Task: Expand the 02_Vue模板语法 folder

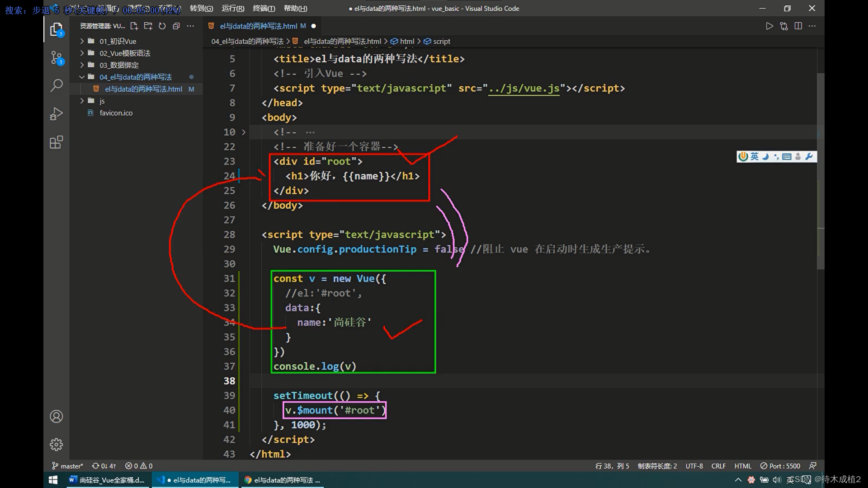Action: [x=136, y=53]
